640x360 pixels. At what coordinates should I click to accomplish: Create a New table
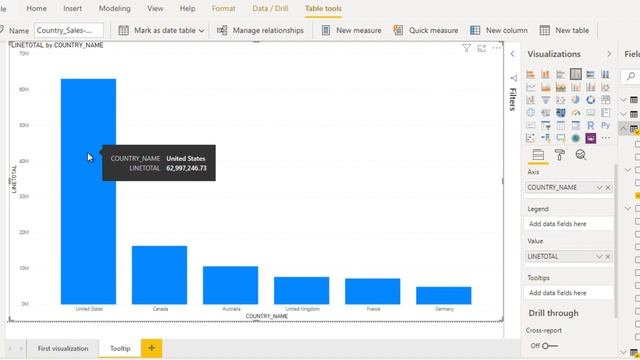click(x=564, y=30)
